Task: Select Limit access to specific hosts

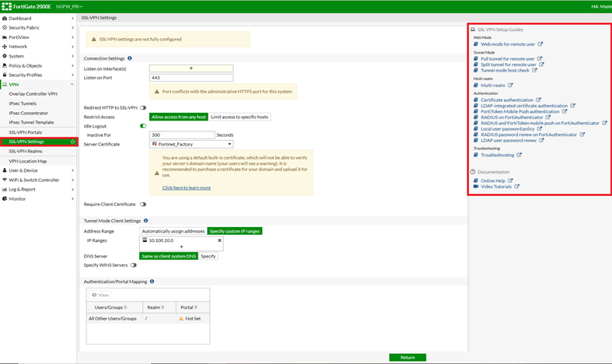Action: pyautogui.click(x=240, y=117)
